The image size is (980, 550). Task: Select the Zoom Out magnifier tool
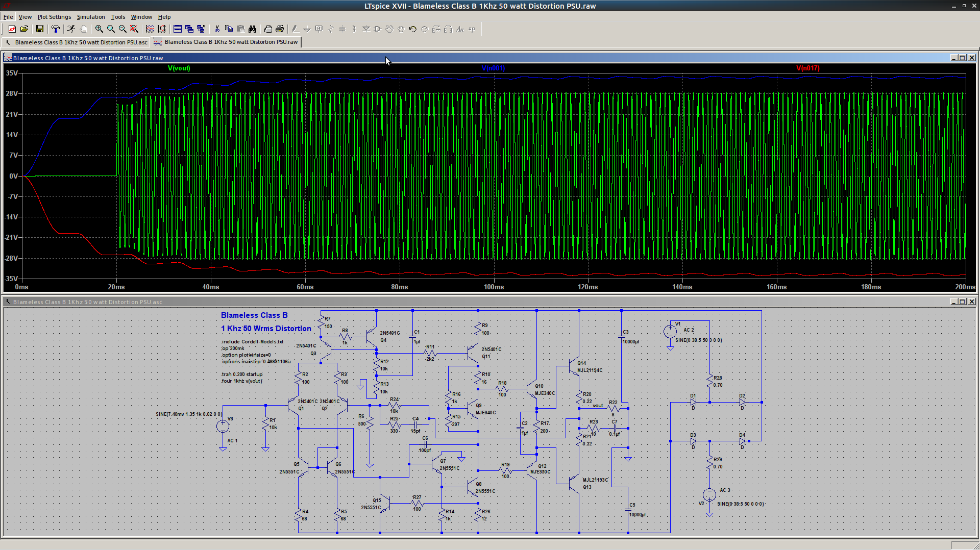[x=122, y=29]
